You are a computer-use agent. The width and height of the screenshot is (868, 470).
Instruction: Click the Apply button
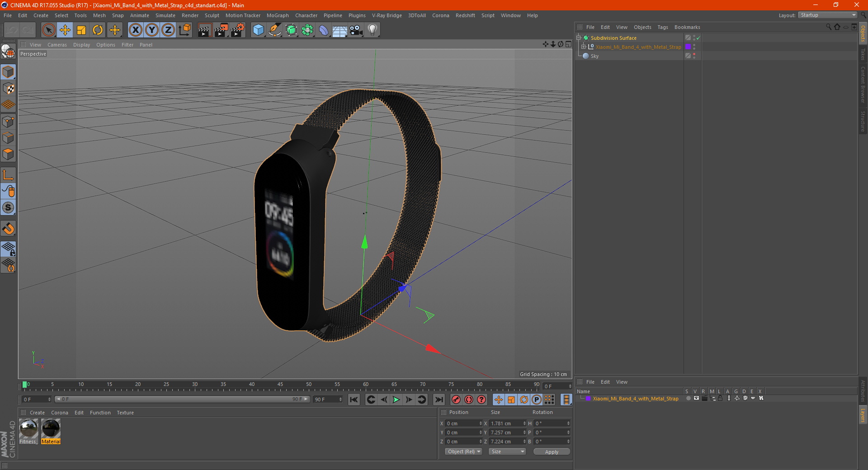tap(552, 451)
